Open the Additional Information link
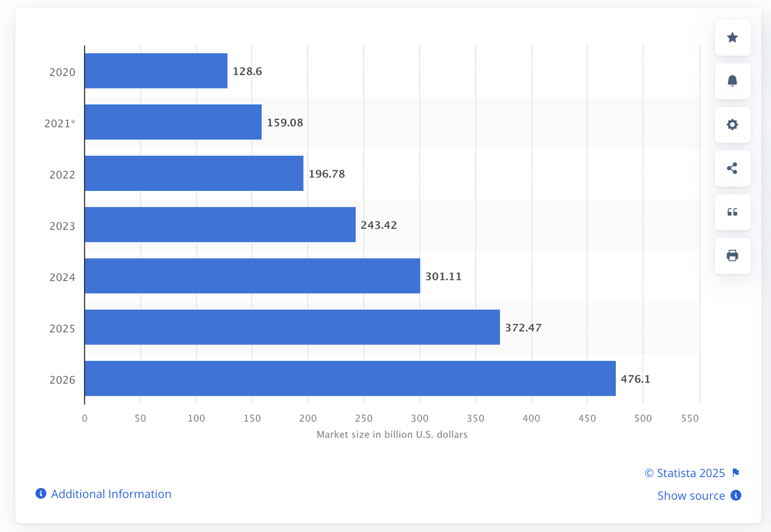The height and width of the screenshot is (532, 771). (x=111, y=493)
